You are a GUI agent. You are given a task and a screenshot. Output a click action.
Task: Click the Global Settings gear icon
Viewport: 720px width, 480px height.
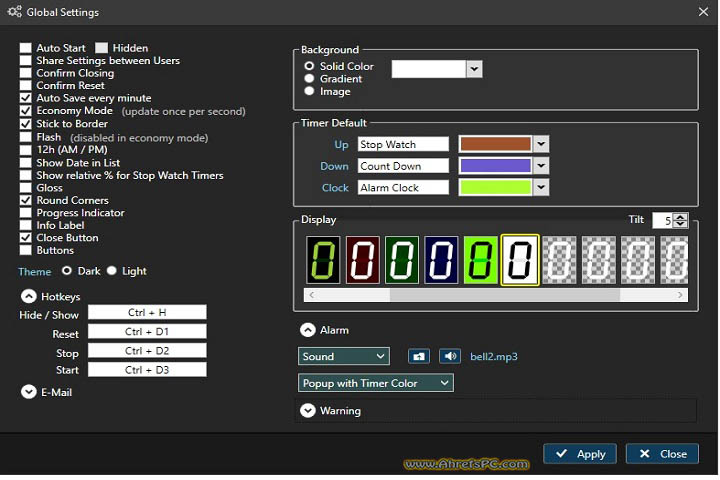[x=14, y=11]
